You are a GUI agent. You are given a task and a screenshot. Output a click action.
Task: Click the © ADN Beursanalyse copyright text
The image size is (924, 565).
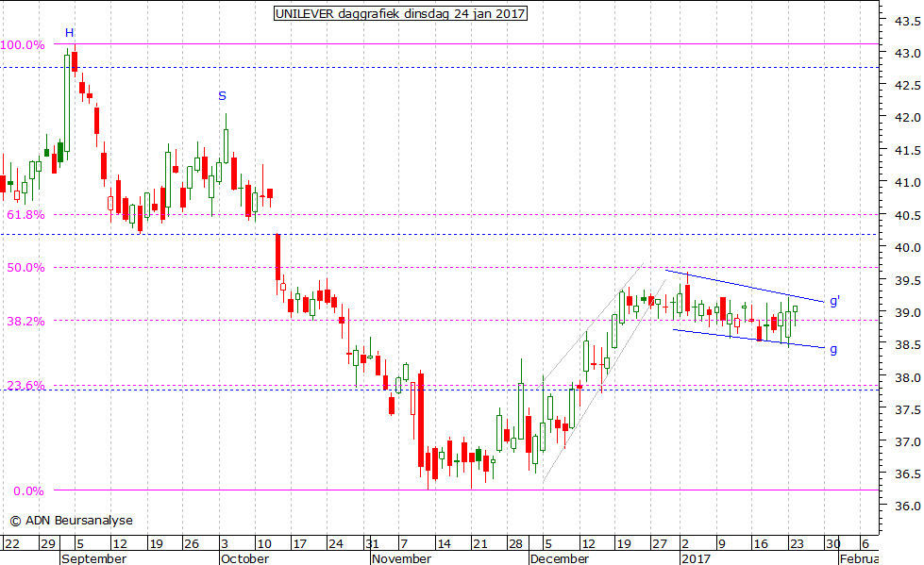[72, 521]
